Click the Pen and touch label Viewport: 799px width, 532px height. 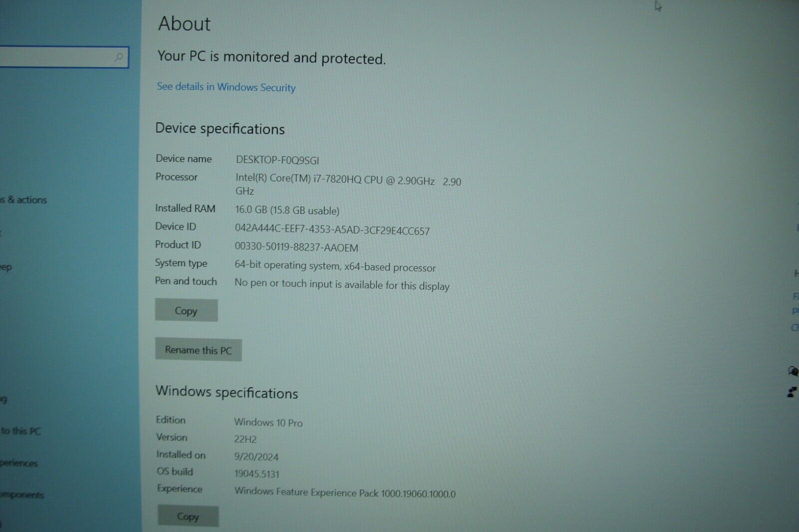(186, 281)
